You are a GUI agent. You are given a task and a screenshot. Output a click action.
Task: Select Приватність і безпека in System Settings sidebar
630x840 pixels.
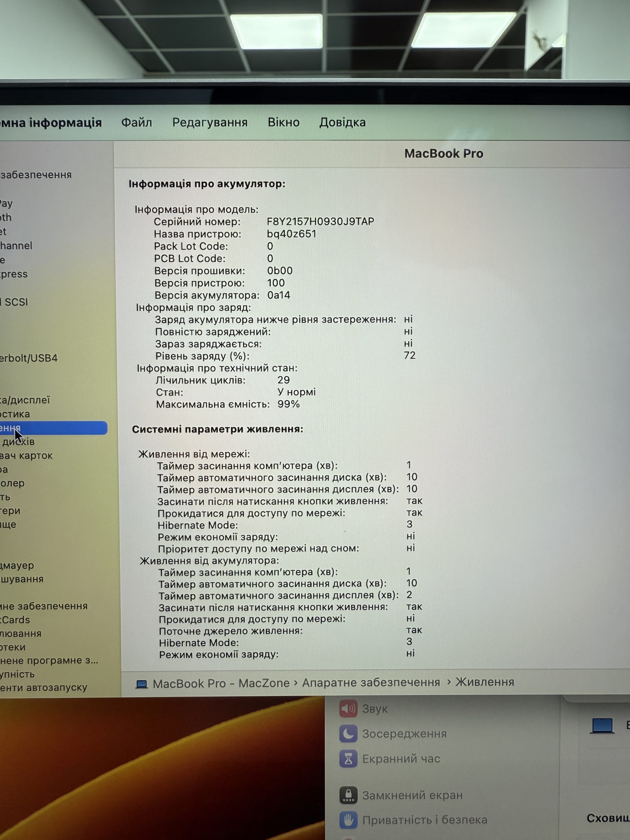click(x=425, y=820)
